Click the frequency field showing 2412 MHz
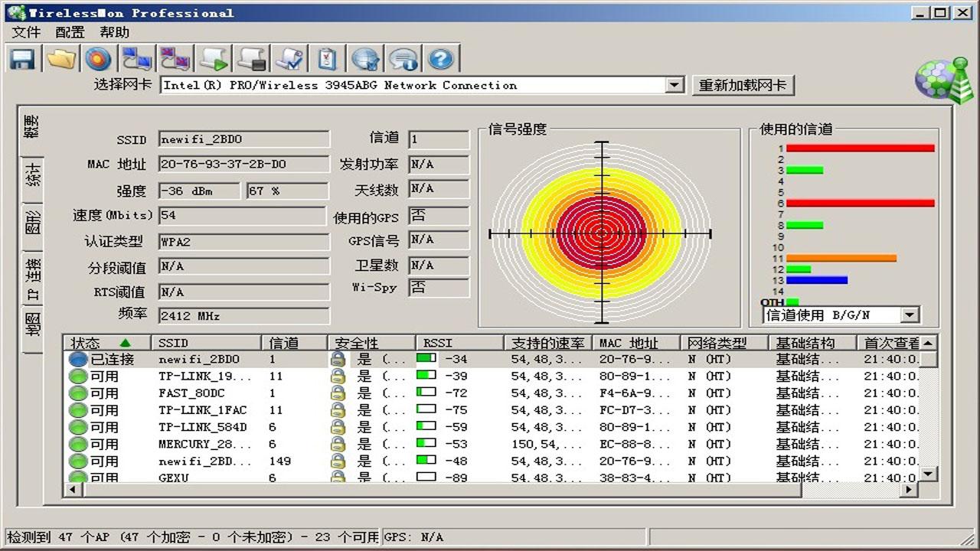Image resolution: width=980 pixels, height=551 pixels. coord(244,315)
